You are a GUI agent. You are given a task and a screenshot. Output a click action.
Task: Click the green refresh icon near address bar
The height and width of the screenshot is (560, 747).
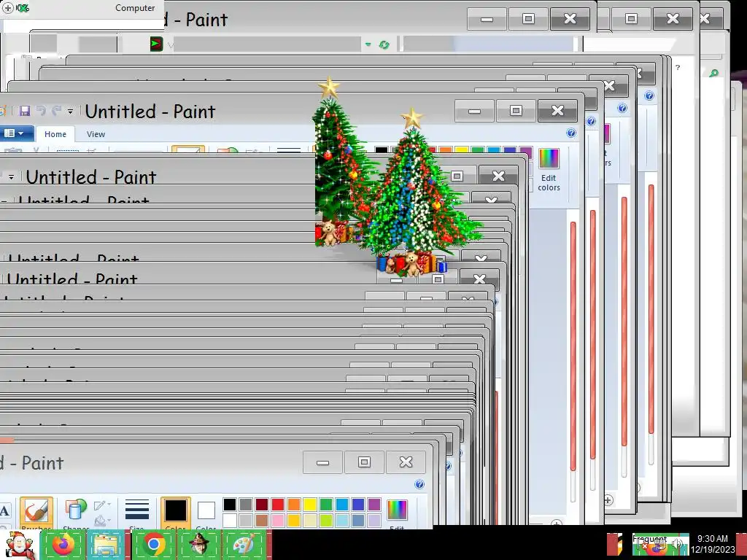[x=384, y=44]
